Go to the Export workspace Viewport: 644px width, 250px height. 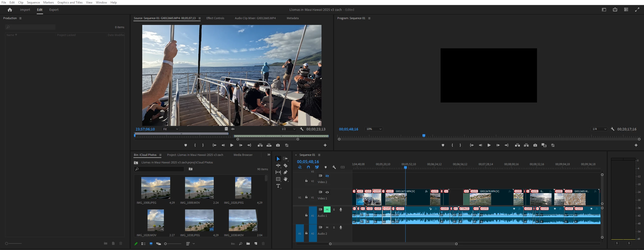click(x=54, y=10)
